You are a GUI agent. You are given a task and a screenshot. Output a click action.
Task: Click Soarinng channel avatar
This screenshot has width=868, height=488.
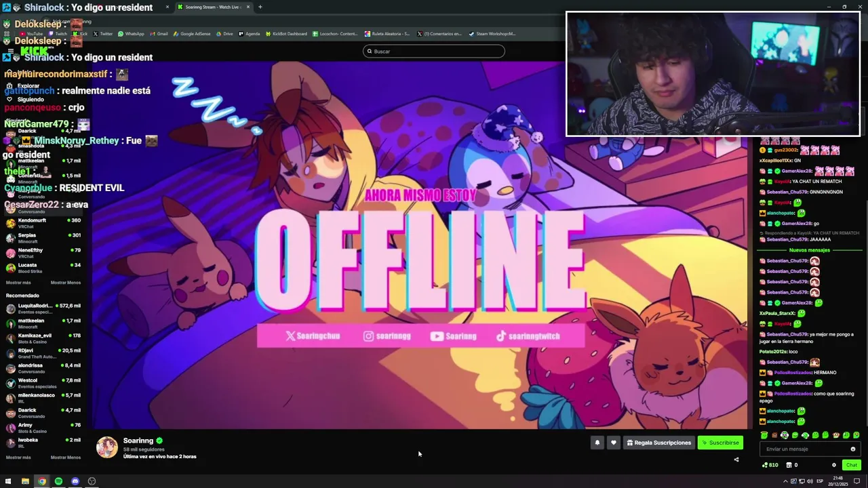point(107,447)
